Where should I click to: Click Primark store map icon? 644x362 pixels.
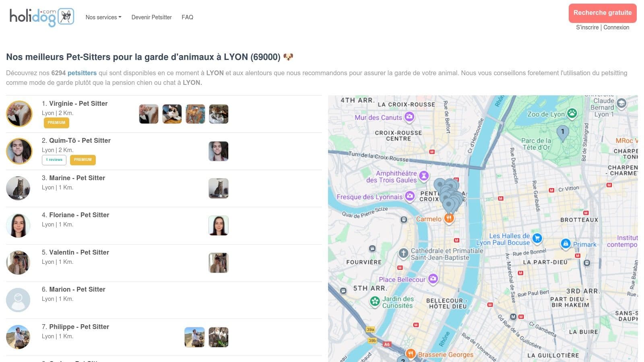coord(566,244)
